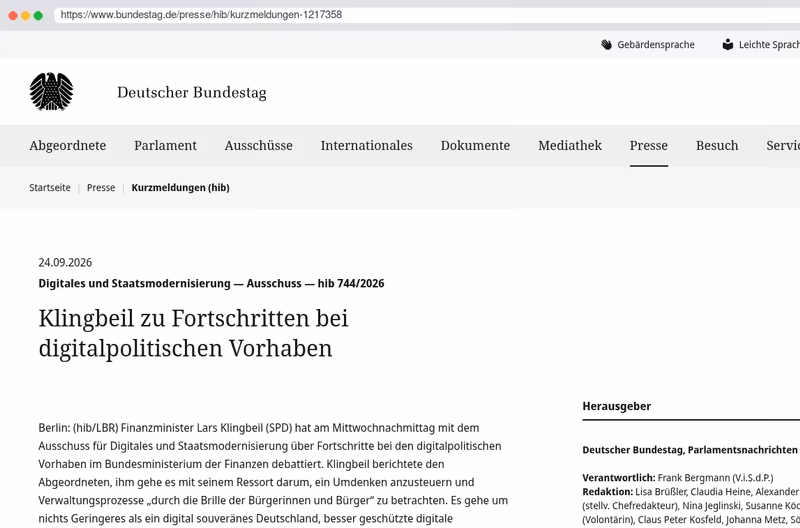
Task: Open the Abgeordnete menu
Action: tap(68, 145)
